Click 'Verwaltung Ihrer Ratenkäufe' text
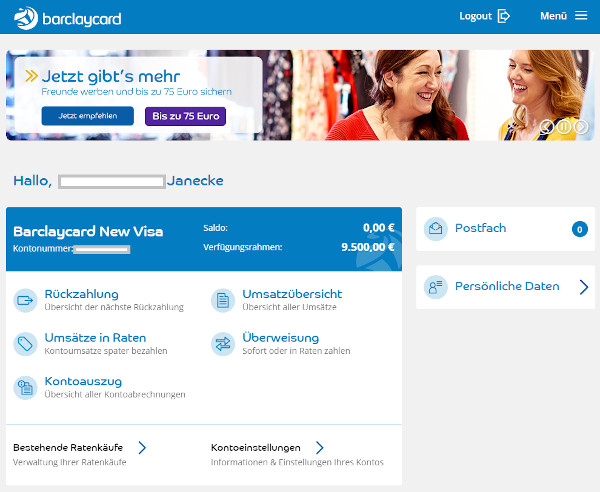 70,462
